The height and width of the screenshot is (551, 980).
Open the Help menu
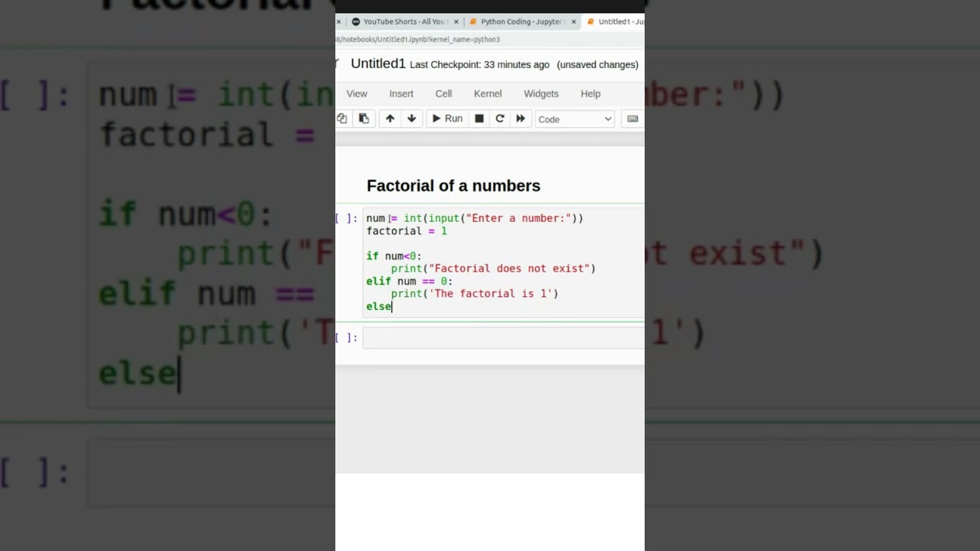[x=590, y=93]
